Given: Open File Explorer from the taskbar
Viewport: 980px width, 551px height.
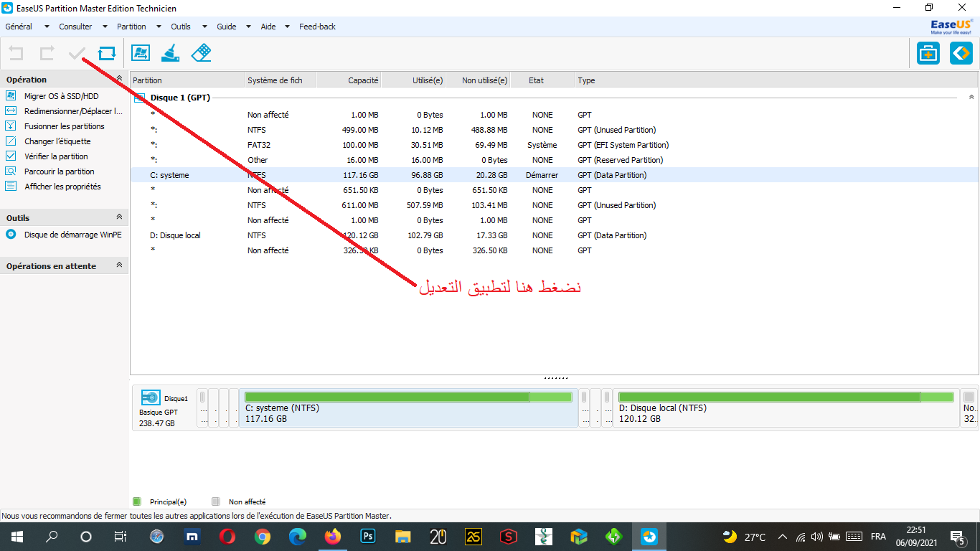Looking at the screenshot, I should tap(403, 537).
